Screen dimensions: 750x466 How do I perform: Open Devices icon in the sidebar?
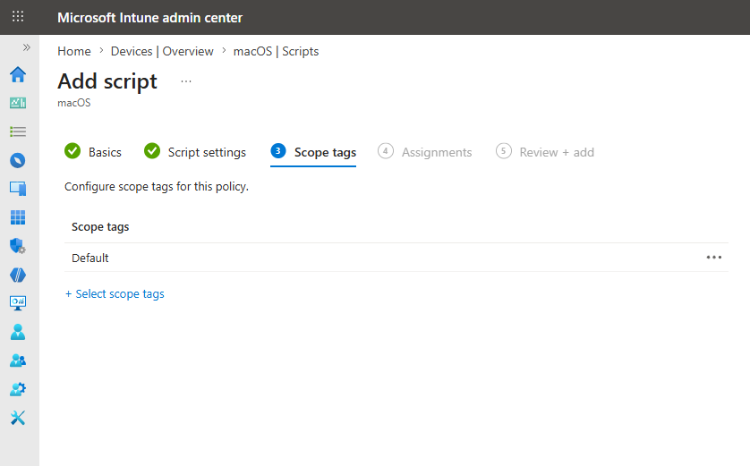tap(18, 189)
